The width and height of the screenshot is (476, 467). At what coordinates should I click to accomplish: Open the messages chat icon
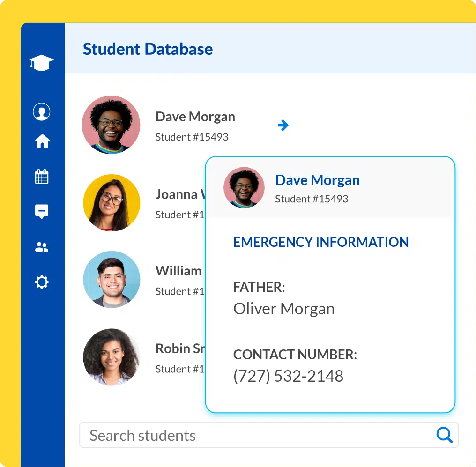coord(42,211)
